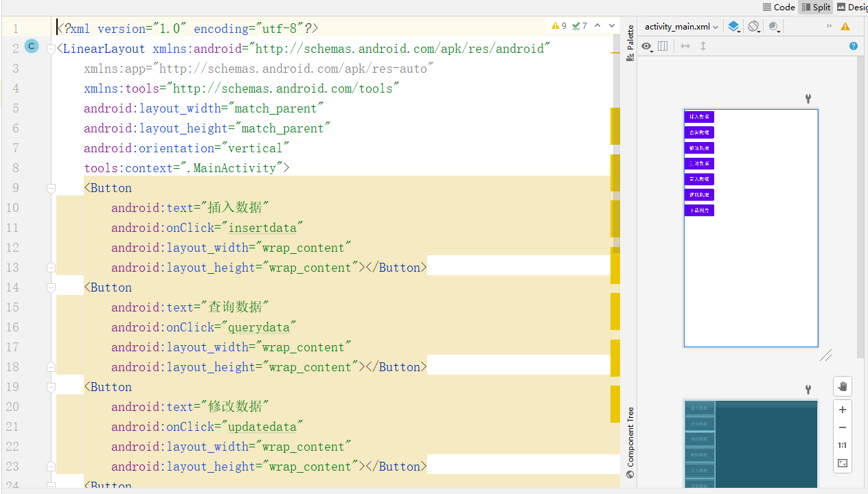868x494 pixels.
Task: Click the android:onClick="querydata" attribute
Action: coord(203,327)
